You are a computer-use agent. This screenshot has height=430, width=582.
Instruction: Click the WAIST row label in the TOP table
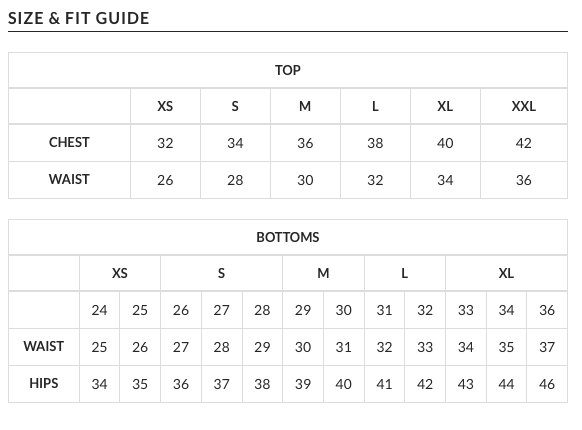69,180
